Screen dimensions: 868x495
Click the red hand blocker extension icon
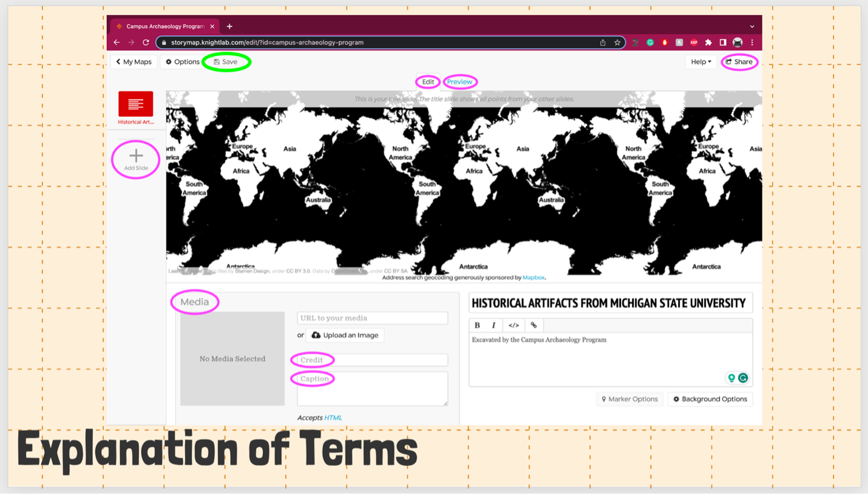pyautogui.click(x=665, y=43)
